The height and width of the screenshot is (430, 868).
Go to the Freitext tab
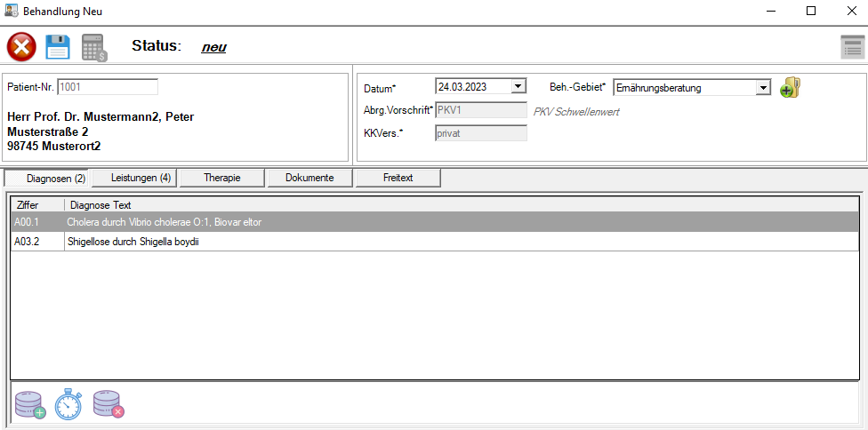pyautogui.click(x=398, y=178)
